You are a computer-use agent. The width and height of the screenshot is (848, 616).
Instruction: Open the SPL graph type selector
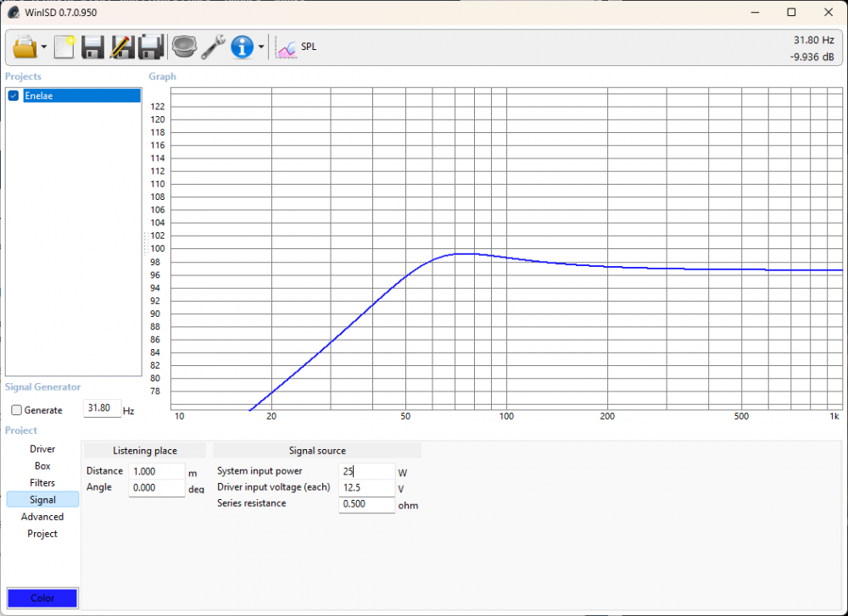(297, 47)
